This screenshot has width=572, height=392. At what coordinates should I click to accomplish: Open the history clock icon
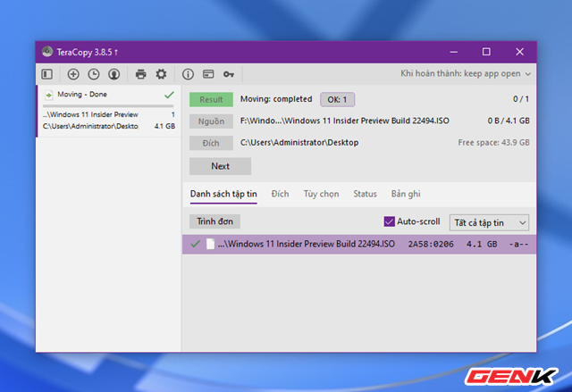pos(94,74)
